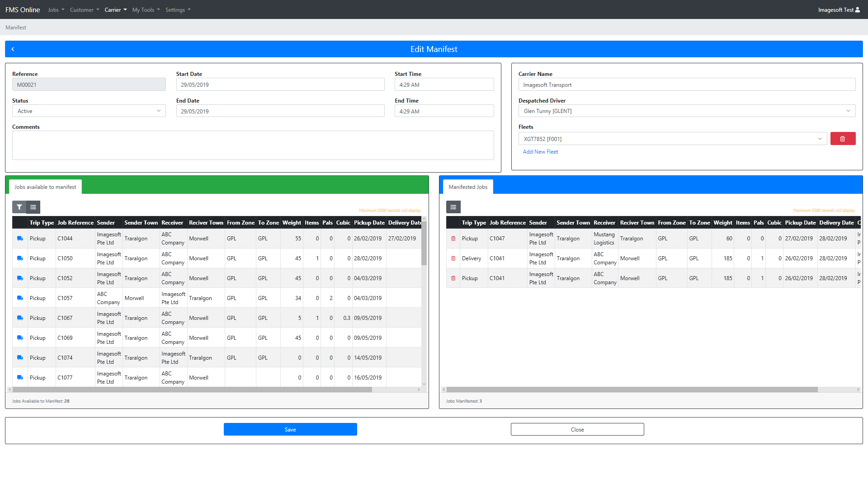This screenshot has height=488, width=868.
Task: Open the Fleets dropdown XGT7852 [F001]
Action: [x=672, y=139]
